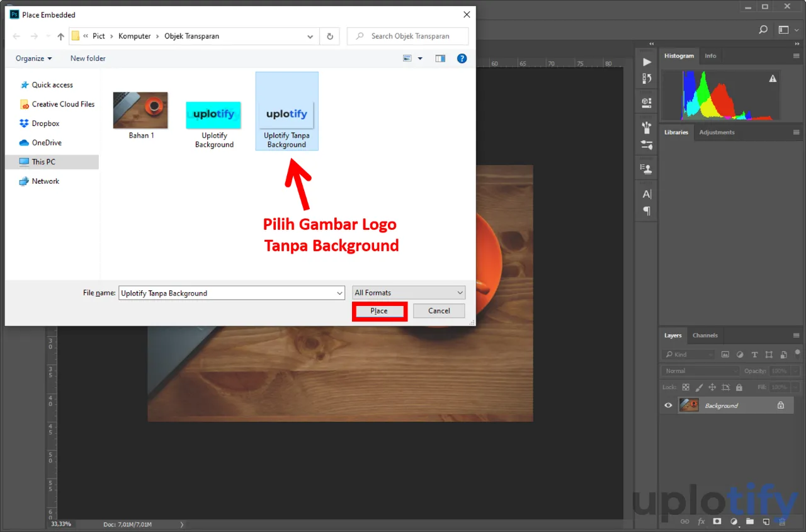The image size is (806, 532).
Task: Click the histogram cached data warning icon
Action: (x=773, y=79)
